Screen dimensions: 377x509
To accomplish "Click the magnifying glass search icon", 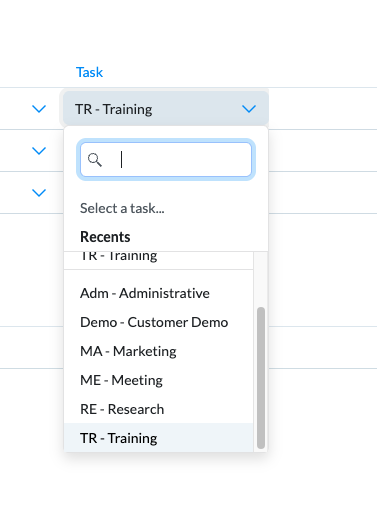I will (x=95, y=160).
